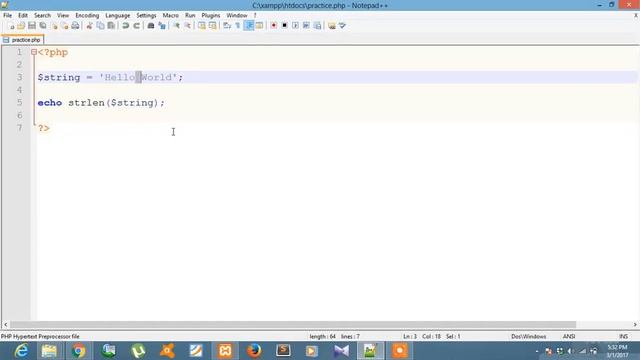Open the Encoding menu
Viewport: 640px width, 360px height.
tap(87, 15)
